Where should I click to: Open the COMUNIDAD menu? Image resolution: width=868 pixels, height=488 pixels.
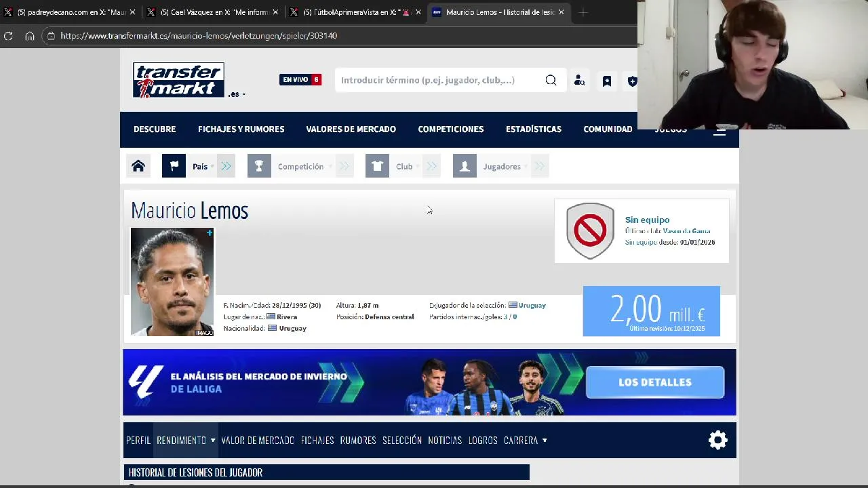click(608, 129)
